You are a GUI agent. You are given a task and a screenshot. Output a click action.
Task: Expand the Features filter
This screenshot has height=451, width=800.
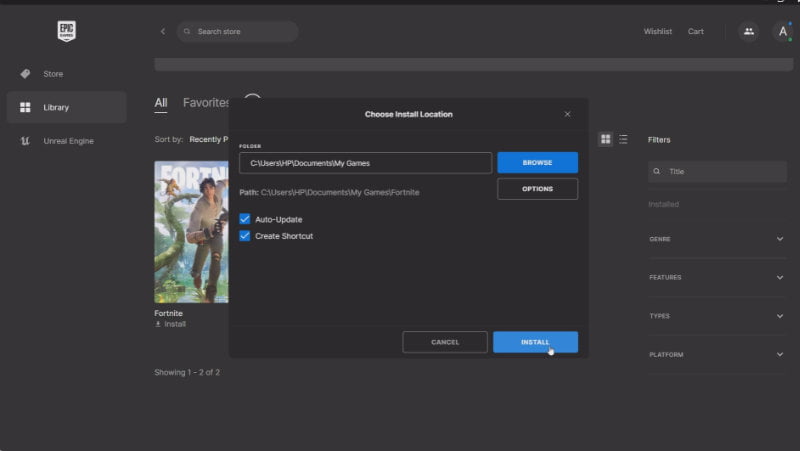coord(717,278)
